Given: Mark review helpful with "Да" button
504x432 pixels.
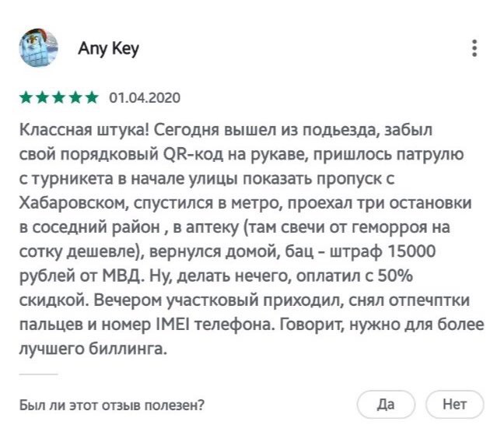Looking at the screenshot, I should (x=386, y=404).
